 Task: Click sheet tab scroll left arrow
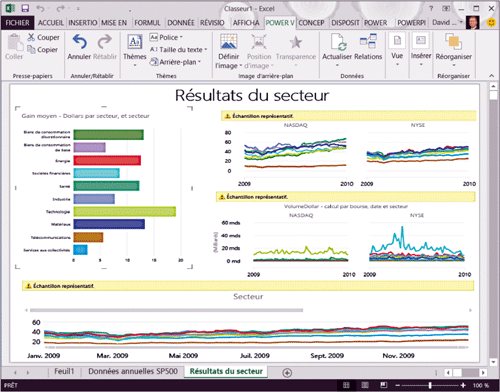15,372
